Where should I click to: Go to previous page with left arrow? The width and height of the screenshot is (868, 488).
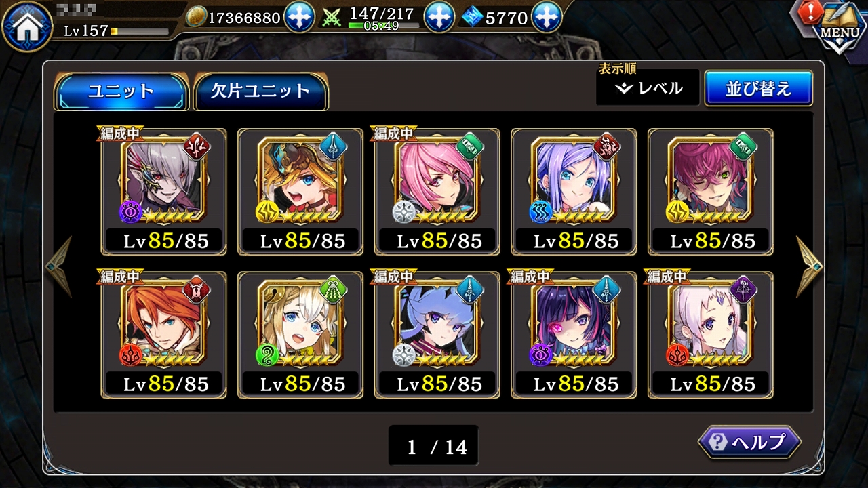coord(58,266)
